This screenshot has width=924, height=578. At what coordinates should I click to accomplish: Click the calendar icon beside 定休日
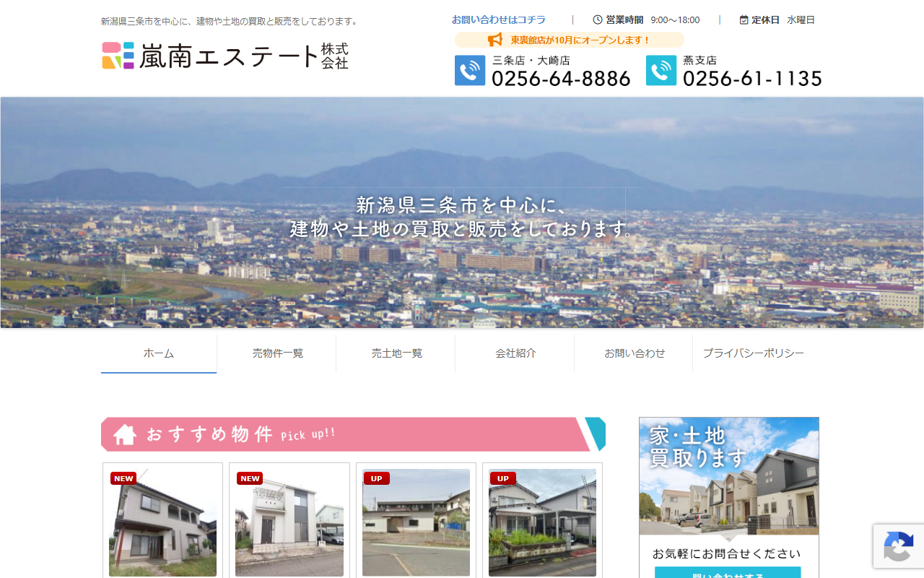[744, 20]
